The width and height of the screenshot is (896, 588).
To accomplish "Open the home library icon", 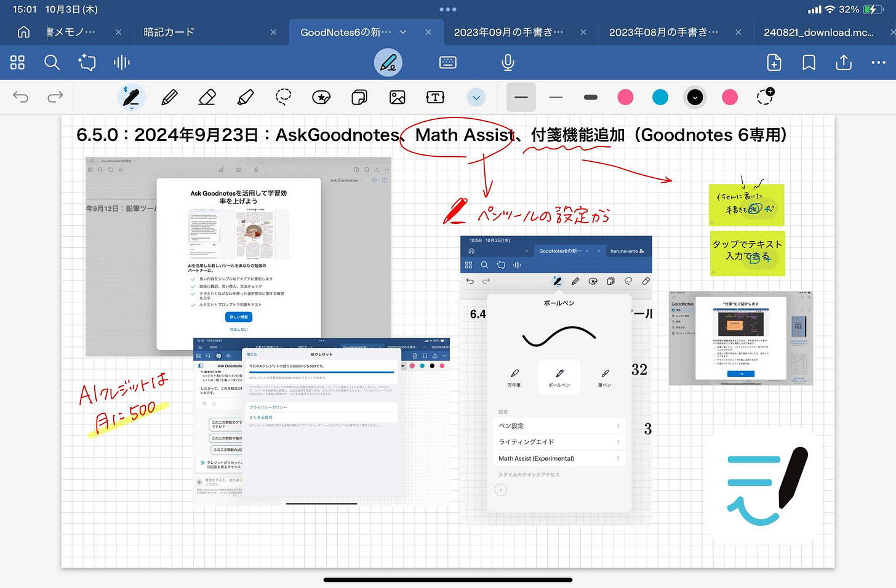I will (x=23, y=32).
